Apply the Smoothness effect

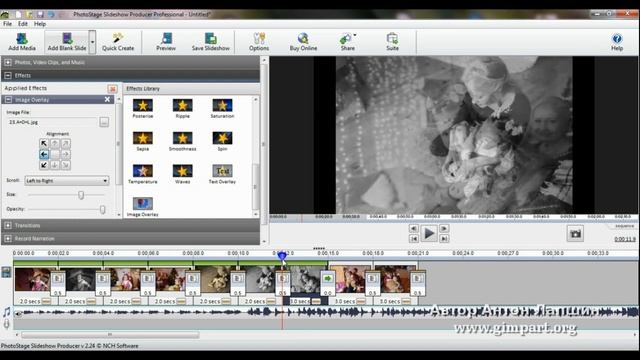click(x=182, y=141)
